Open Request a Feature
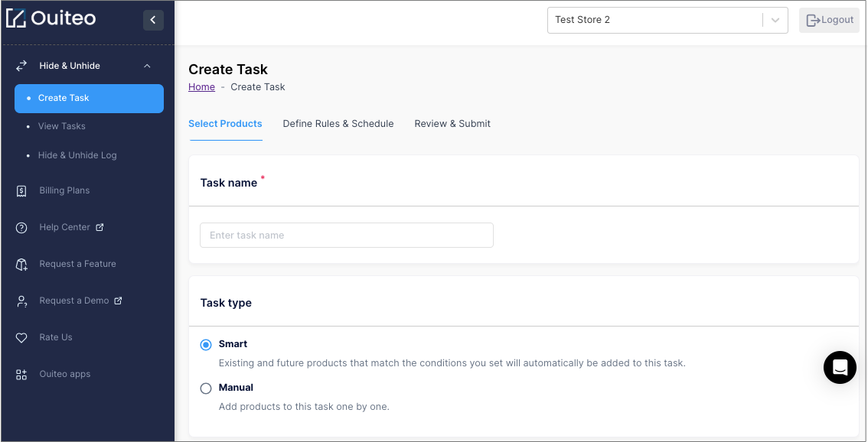The width and height of the screenshot is (868, 442). 77,264
